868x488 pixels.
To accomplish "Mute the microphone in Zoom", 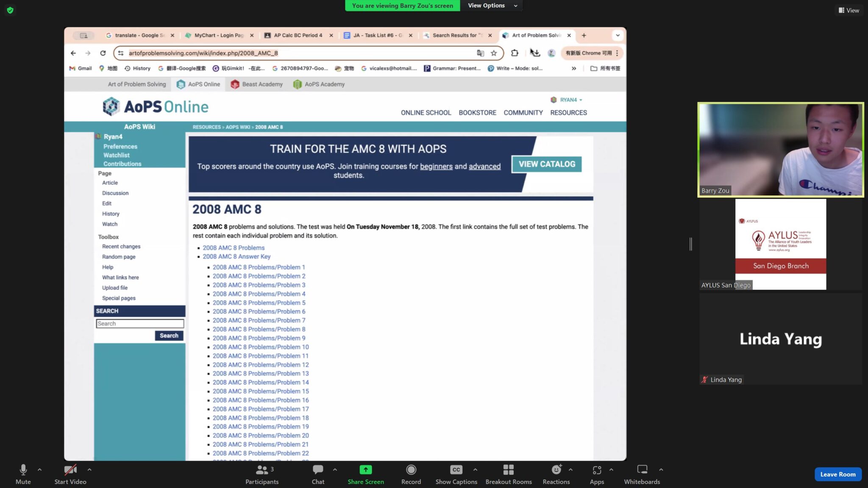I will pyautogui.click(x=23, y=474).
